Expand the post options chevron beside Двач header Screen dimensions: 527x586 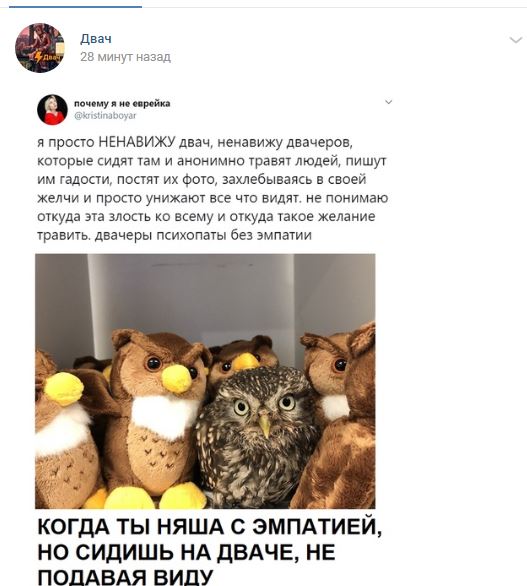[516, 40]
